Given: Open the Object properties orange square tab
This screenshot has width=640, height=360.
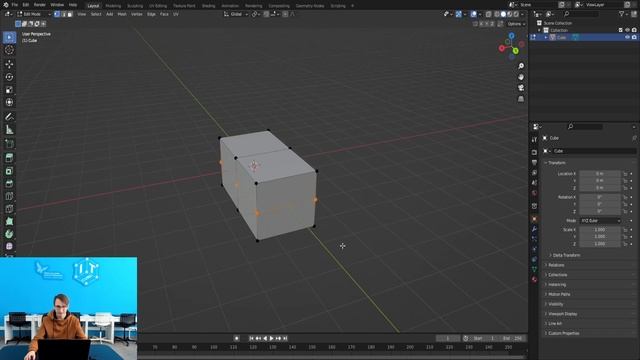Looking at the screenshot, I should pos(534,219).
